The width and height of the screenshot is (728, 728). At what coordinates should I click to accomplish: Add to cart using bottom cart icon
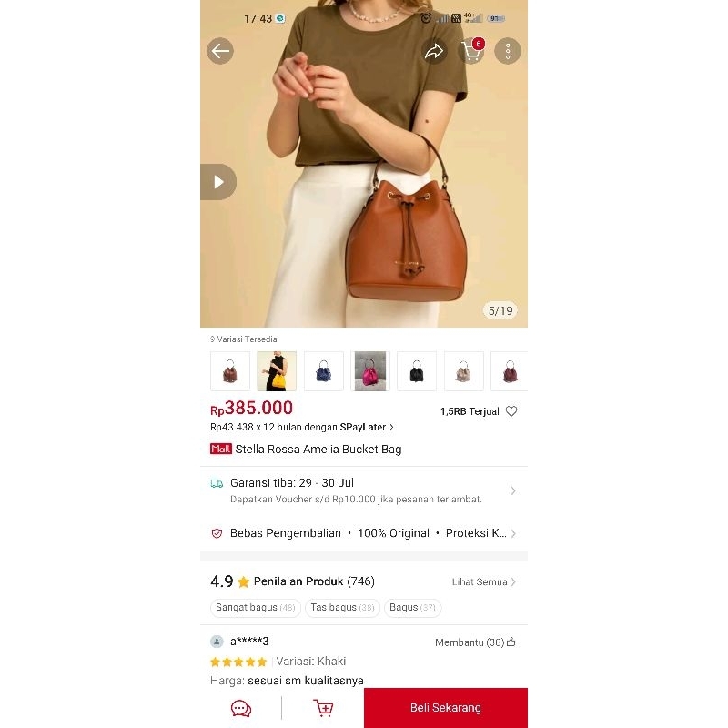(x=323, y=709)
